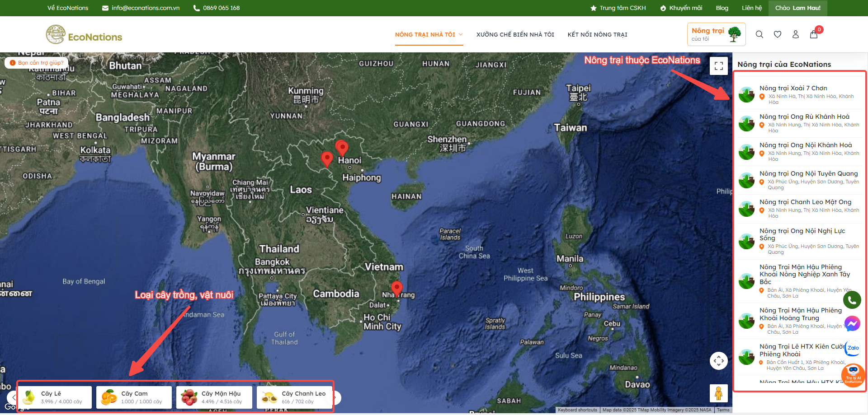Click the Cây Cam orange icon
Image resolution: width=868 pixels, height=415 pixels.
(x=109, y=397)
